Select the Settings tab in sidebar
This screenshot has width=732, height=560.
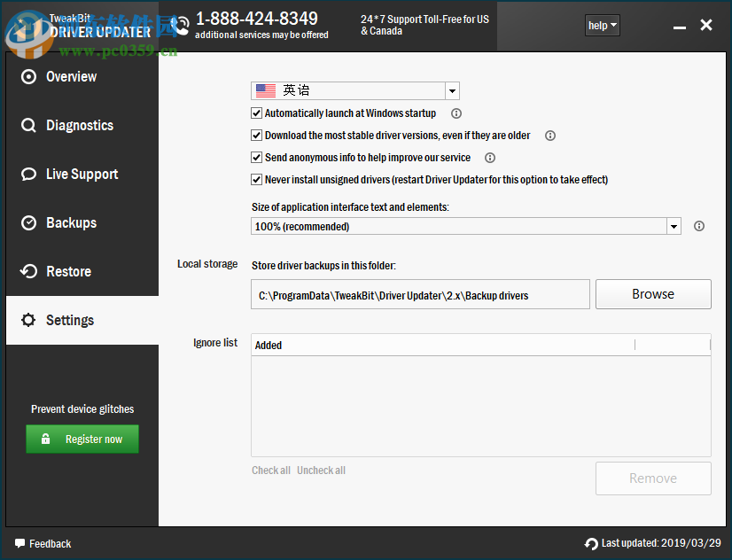coord(70,320)
